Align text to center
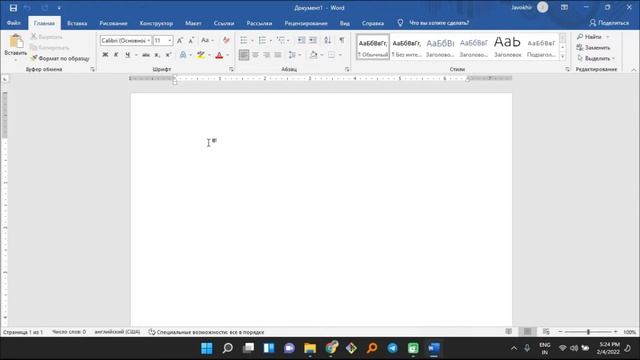This screenshot has width=640, height=360. point(256,55)
